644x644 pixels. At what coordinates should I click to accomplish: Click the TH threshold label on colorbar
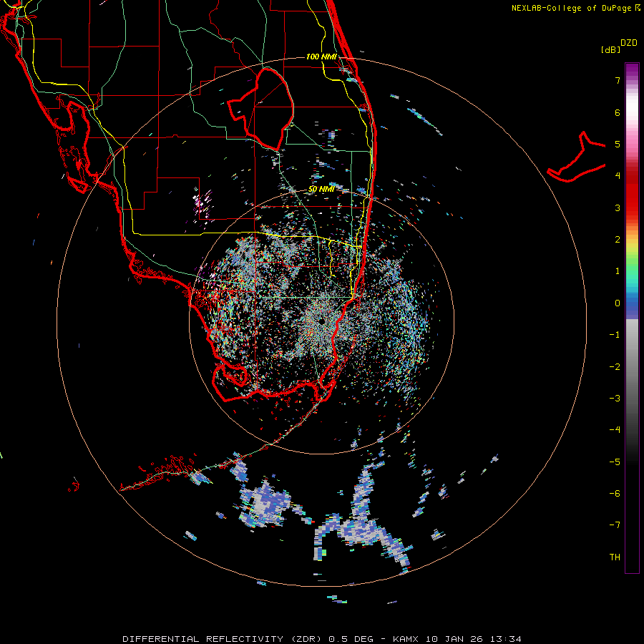[615, 557]
